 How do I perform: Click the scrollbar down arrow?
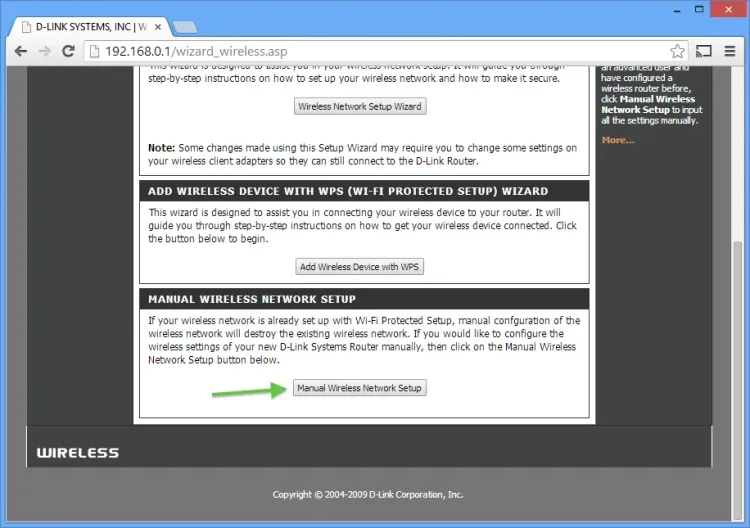pos(740,518)
